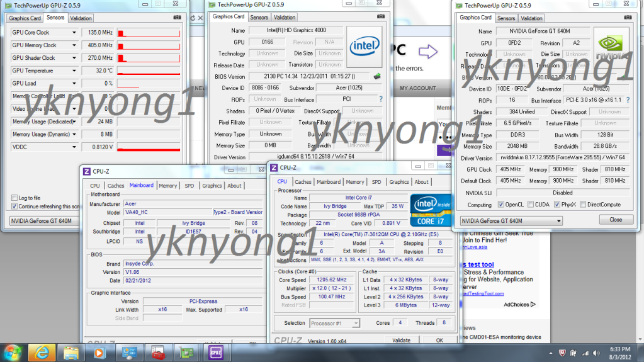Click the AdChoices triangle icon on the web page
This screenshot has height=362, width=644.
click(x=533, y=305)
